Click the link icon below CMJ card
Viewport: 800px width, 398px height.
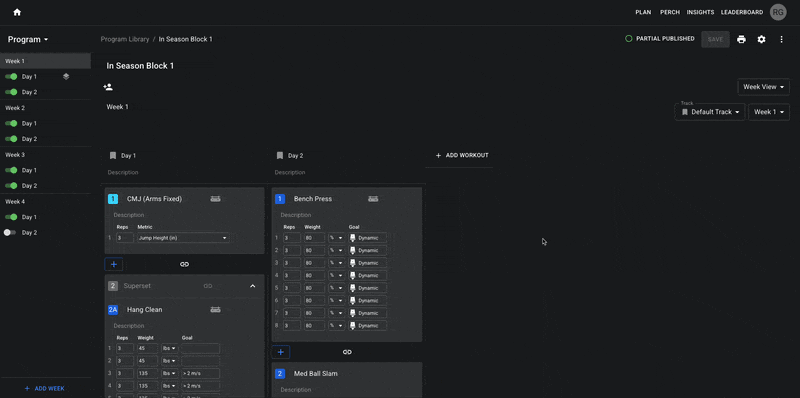click(x=185, y=264)
